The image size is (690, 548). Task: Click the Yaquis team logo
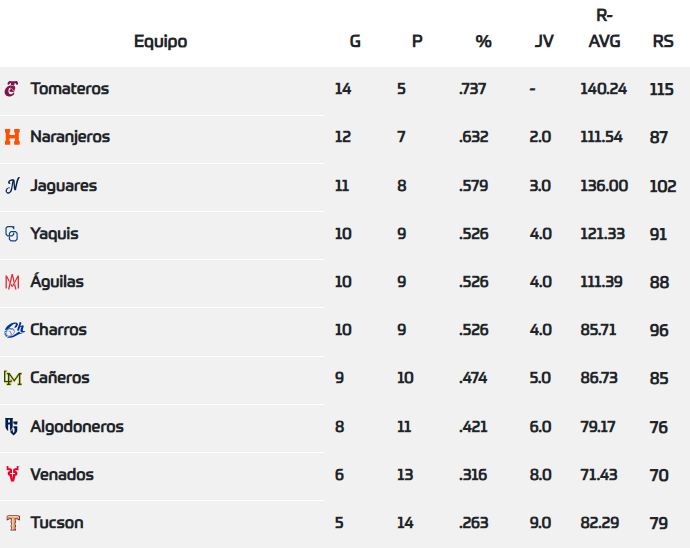pos(12,234)
